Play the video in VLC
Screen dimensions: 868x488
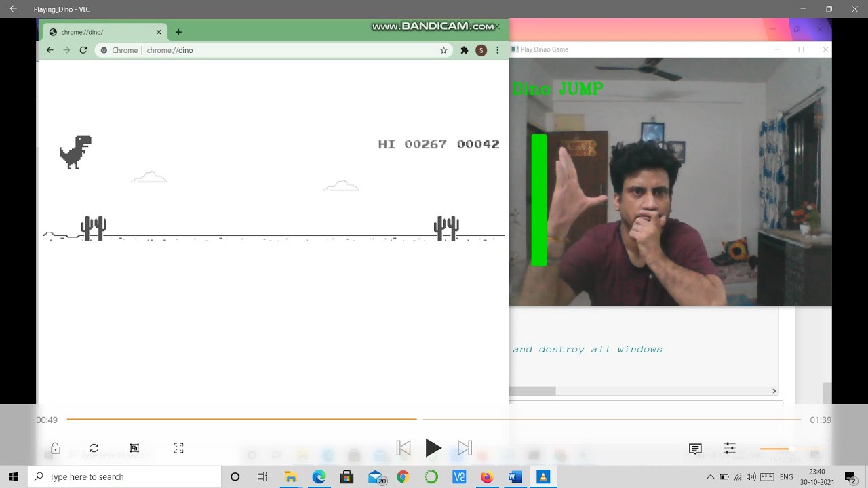point(433,448)
